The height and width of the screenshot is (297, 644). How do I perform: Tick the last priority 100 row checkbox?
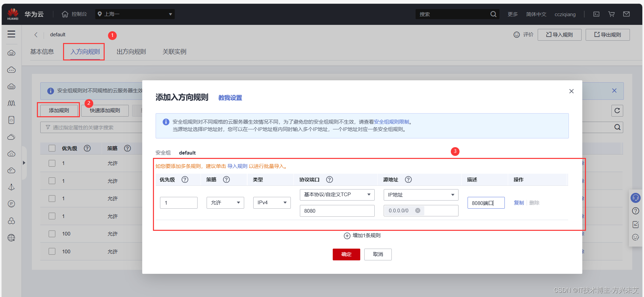[x=52, y=251]
